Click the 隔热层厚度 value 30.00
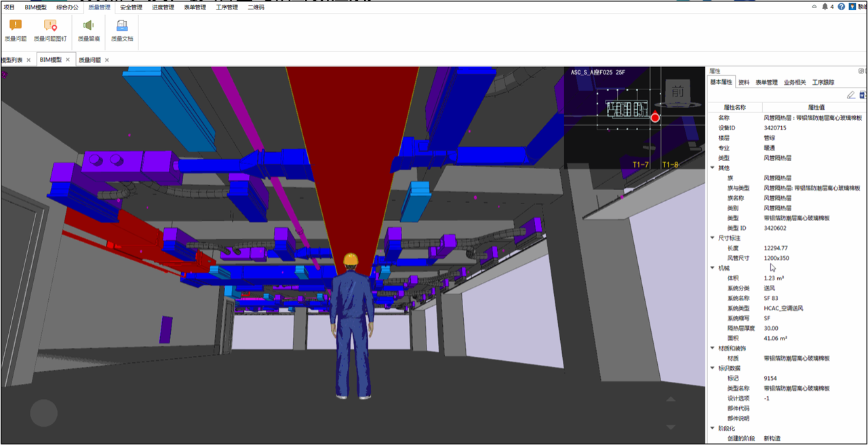Image resolution: width=868 pixels, height=445 pixels. (771, 328)
